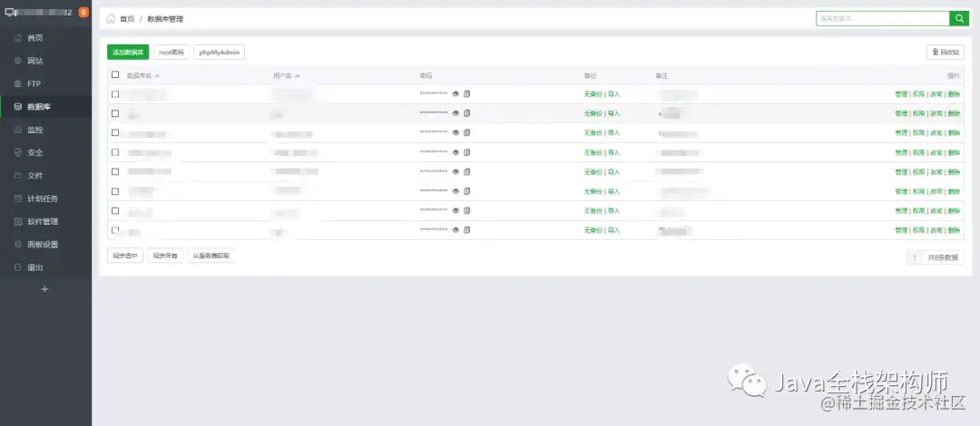
Task: Sort by the 数据库名 column arrow
Action: [x=157, y=75]
